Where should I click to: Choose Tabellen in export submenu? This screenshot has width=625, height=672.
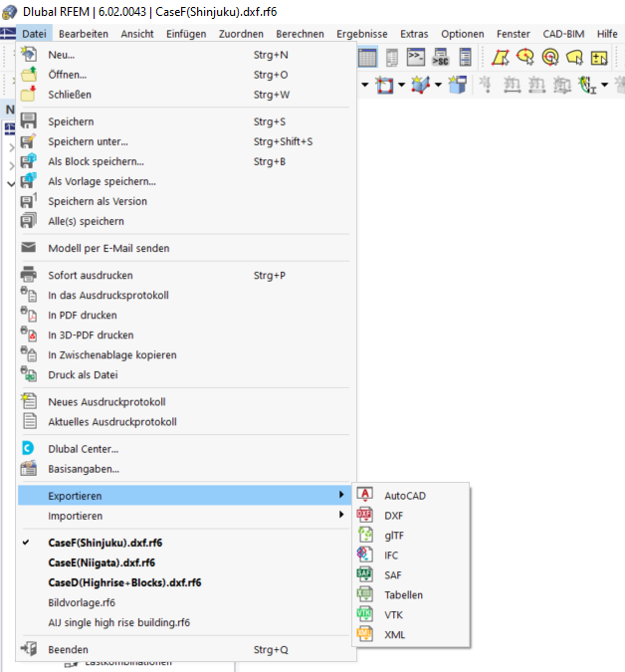[403, 595]
